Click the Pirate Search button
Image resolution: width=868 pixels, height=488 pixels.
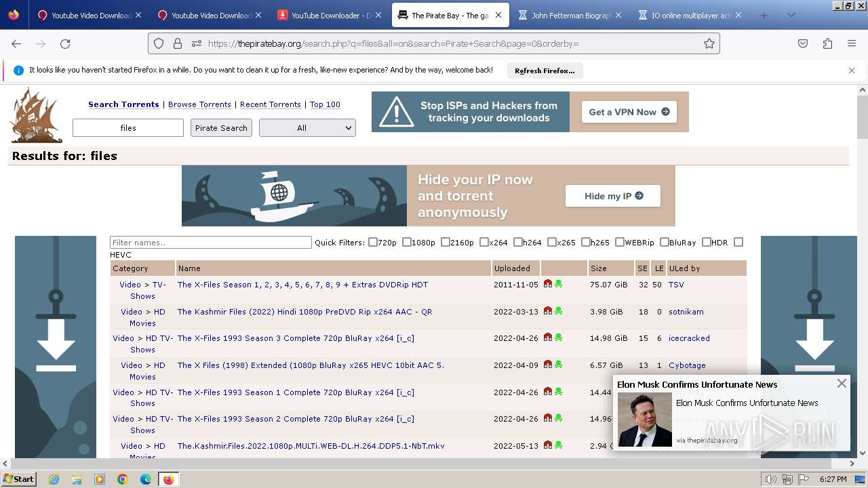[221, 127]
